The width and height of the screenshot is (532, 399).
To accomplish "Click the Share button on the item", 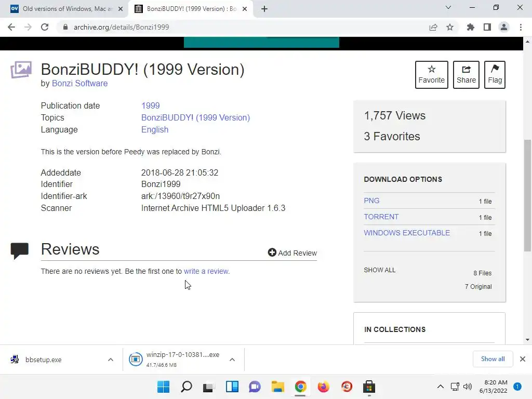I will coord(466,75).
